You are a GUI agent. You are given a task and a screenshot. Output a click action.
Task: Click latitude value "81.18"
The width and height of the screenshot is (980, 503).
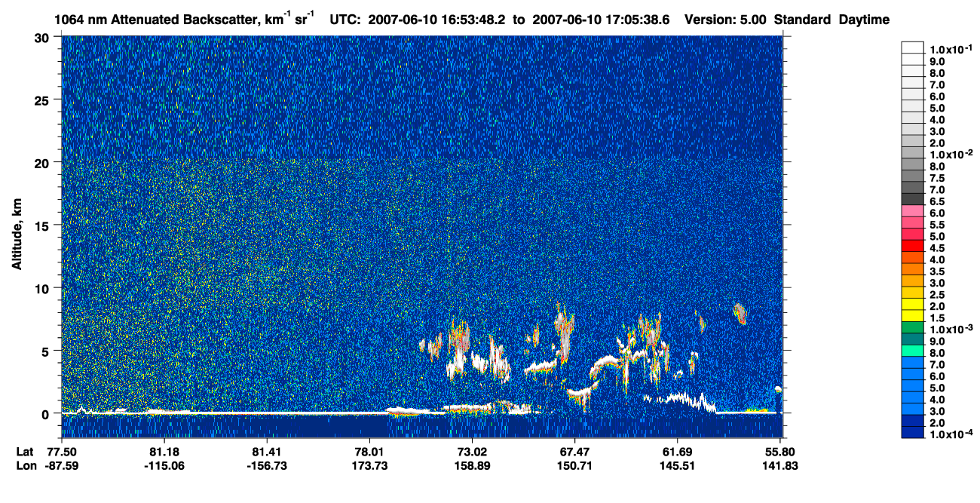pos(164,452)
